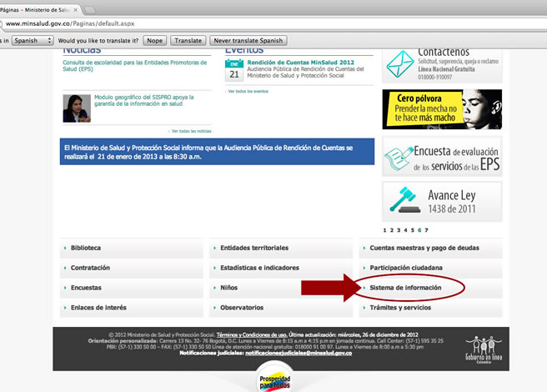547x392 pixels.
Task: Click Ver todas las noticias link
Action: (x=191, y=131)
